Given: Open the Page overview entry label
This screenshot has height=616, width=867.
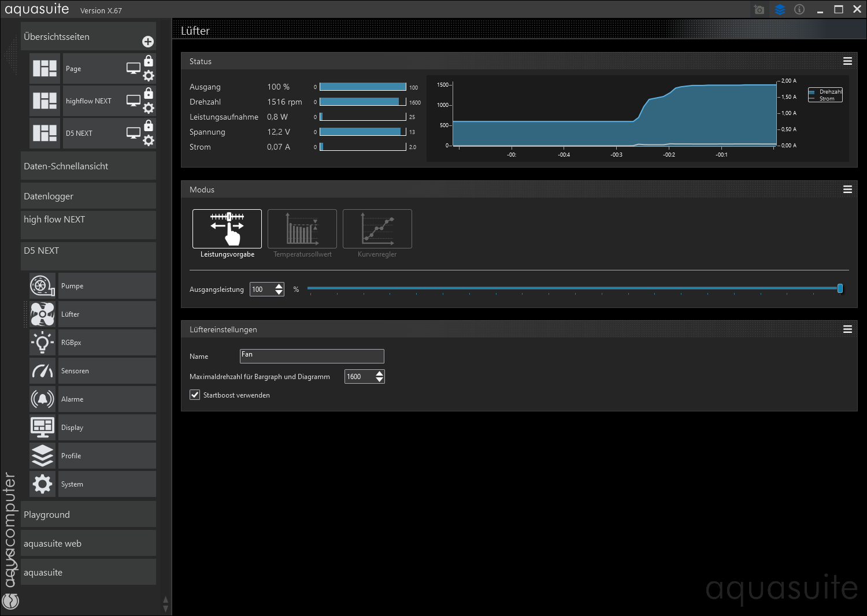Looking at the screenshot, I should pyautogui.click(x=73, y=69).
